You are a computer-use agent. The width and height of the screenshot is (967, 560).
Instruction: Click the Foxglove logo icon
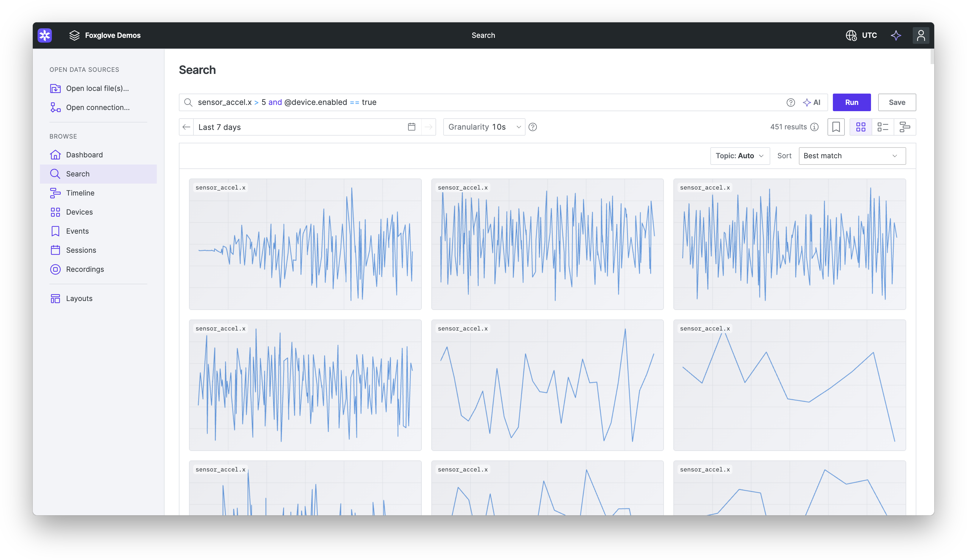click(45, 35)
